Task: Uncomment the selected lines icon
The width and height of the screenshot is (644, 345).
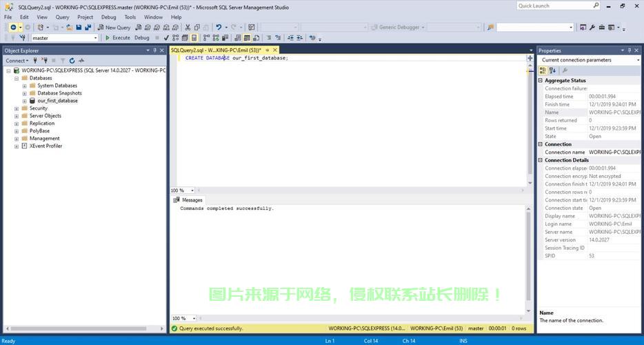Action: 278,38
